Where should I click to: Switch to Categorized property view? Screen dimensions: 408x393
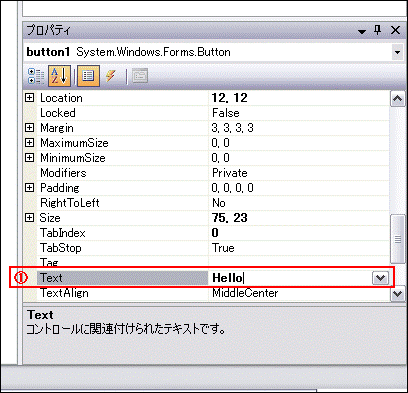[36, 76]
